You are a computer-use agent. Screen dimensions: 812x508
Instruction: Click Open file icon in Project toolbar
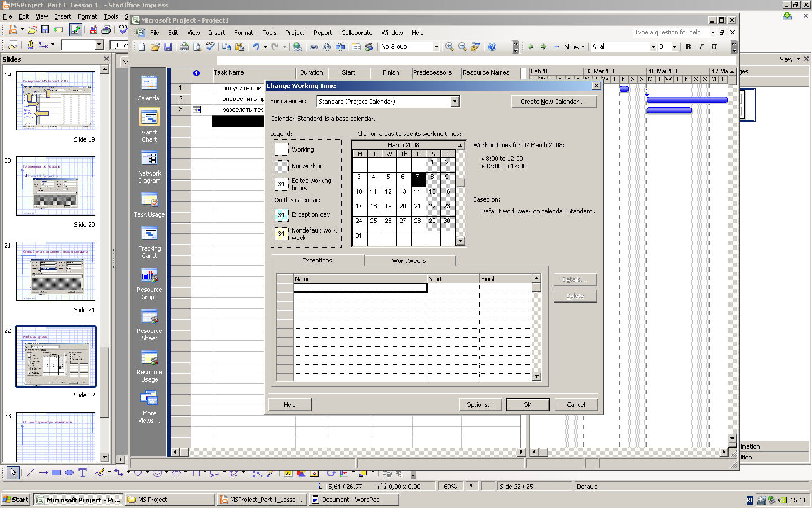tap(155, 47)
